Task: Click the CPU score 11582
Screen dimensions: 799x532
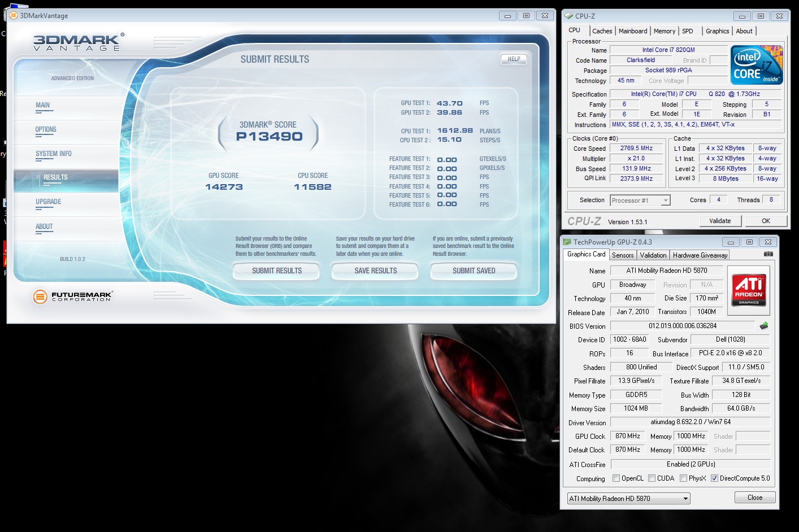Action: [x=312, y=187]
